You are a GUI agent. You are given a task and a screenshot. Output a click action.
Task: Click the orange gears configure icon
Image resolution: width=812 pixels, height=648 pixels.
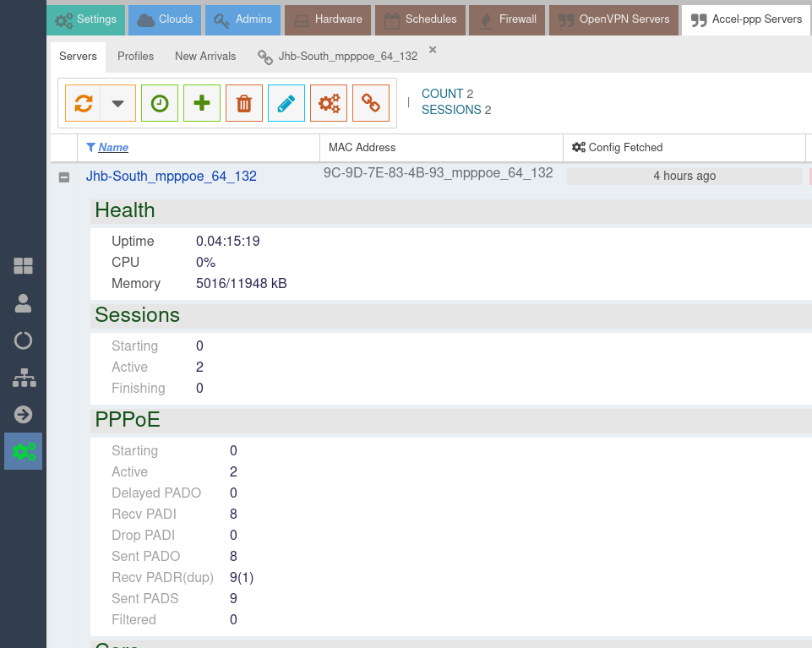329,103
